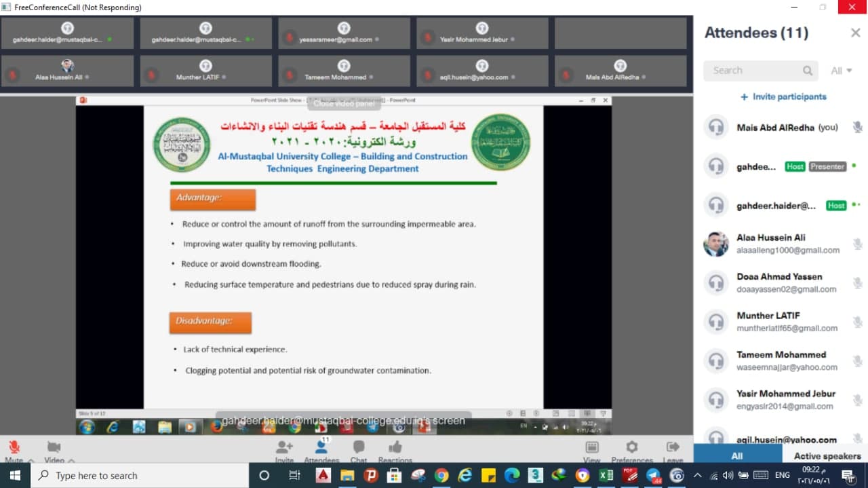
Task: Select Tameem Mohammed video tile
Action: [344, 71]
